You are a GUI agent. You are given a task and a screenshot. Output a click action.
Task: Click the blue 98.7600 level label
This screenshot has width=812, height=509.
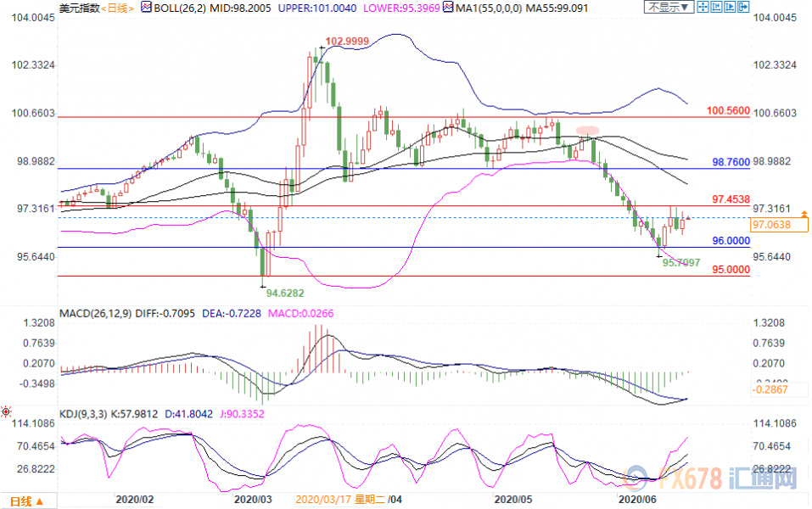tap(728, 161)
